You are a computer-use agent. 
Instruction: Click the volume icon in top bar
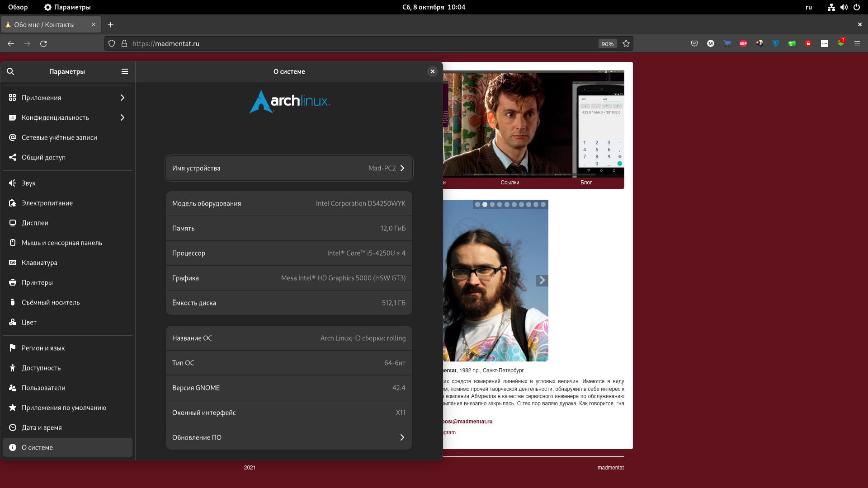coord(844,7)
